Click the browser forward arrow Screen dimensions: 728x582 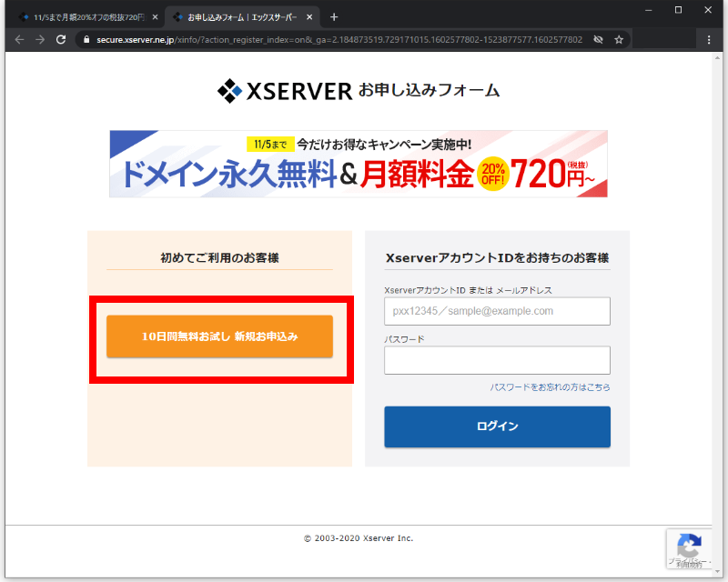pyautogui.click(x=40, y=40)
